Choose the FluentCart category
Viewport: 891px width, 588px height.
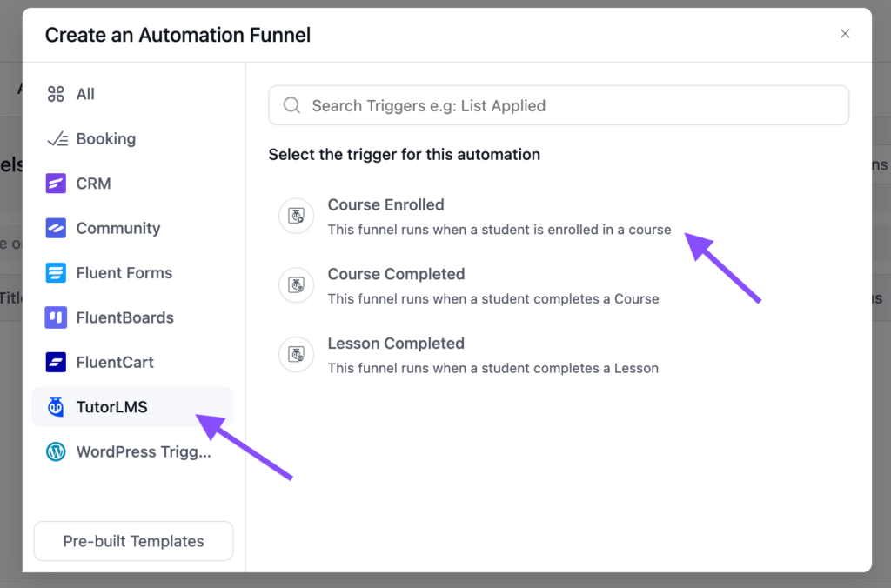click(132, 362)
